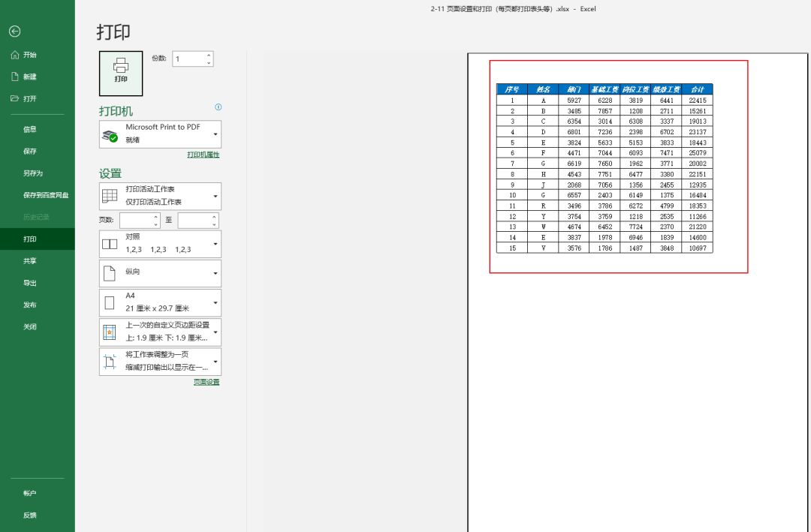This screenshot has height=532, width=811.
Task: Click the portrait page icon beside 纵向
Action: point(110,273)
